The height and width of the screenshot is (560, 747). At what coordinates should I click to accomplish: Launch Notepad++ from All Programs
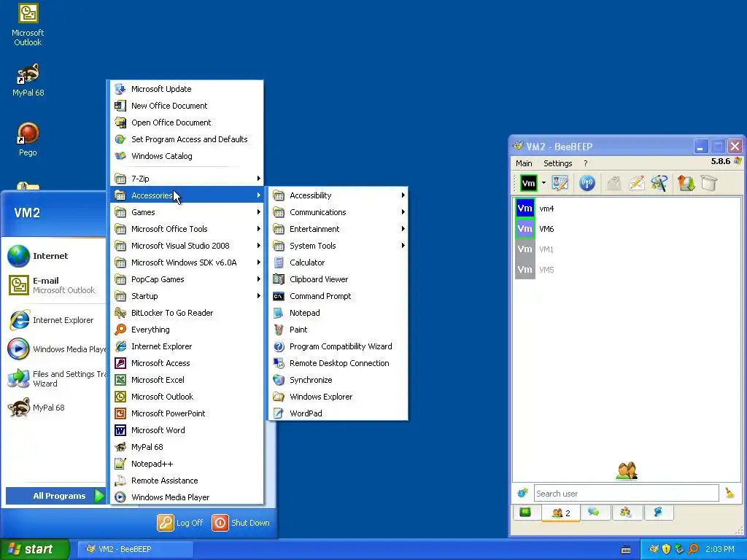187,464
